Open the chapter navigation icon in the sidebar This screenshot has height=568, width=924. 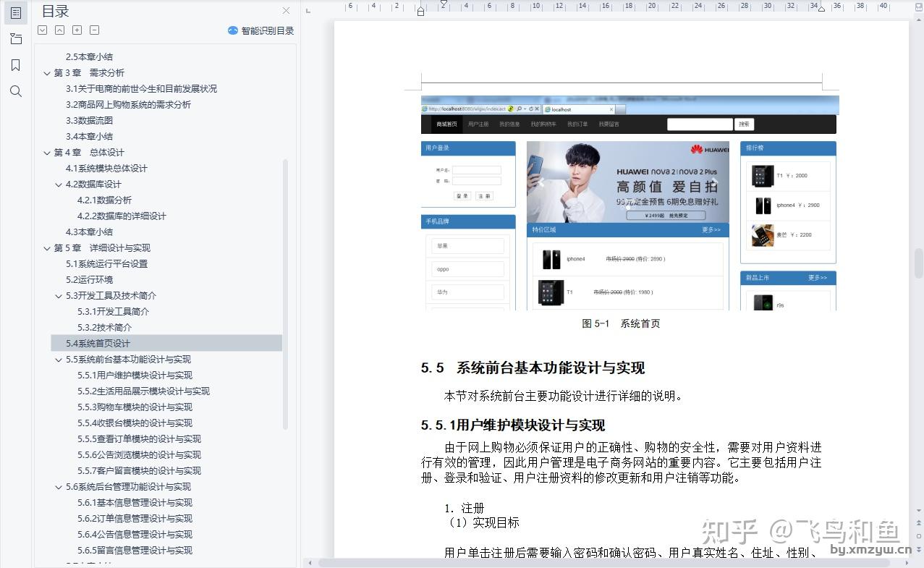(16, 39)
